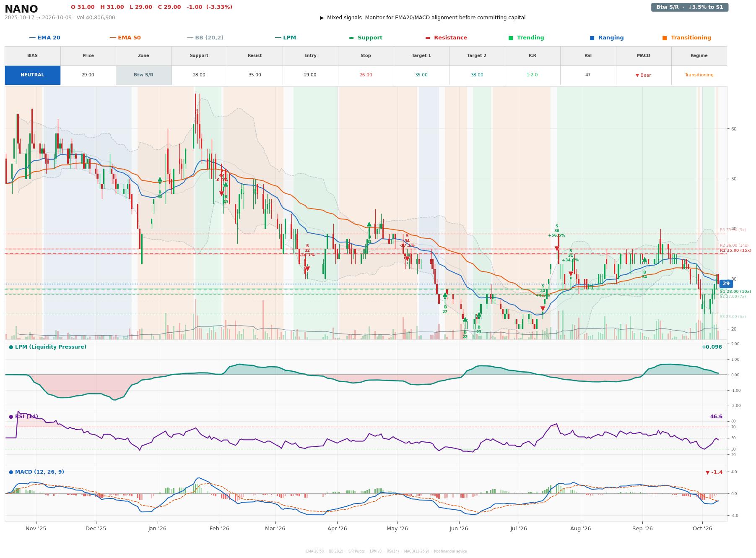The height and width of the screenshot is (558, 756).
Task: Click the MACD Bear indicator cell
Action: click(x=643, y=75)
